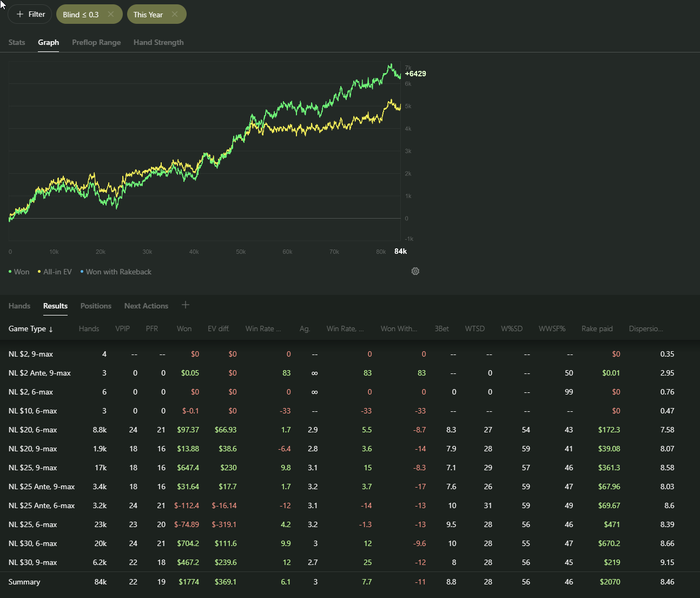This screenshot has width=700, height=598.
Task: Open the Preflop Range tab
Action: [96, 43]
